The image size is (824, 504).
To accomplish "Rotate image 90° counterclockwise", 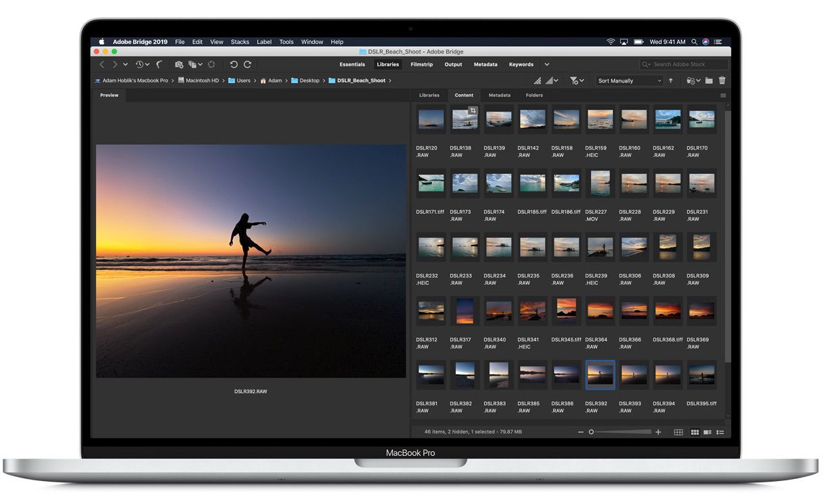I will 234,64.
